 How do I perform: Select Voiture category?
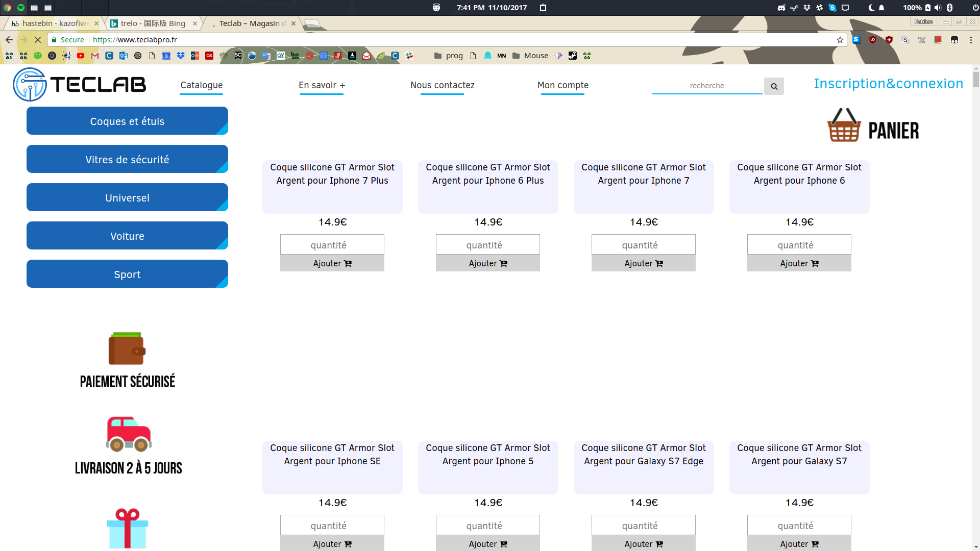coord(127,236)
